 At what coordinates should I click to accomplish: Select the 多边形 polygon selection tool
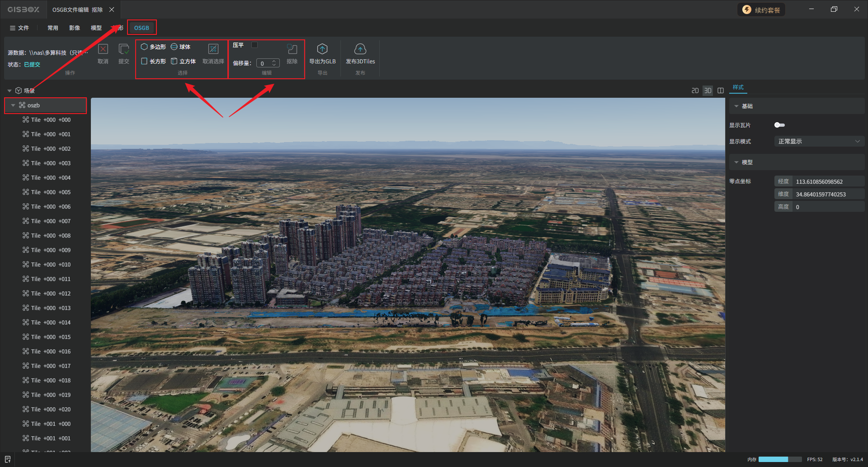[x=153, y=47]
